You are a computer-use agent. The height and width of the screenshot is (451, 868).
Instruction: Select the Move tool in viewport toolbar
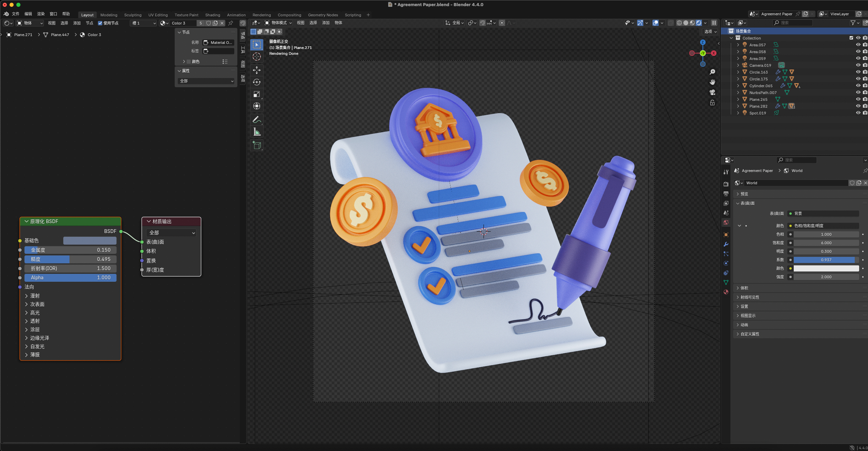coord(257,70)
